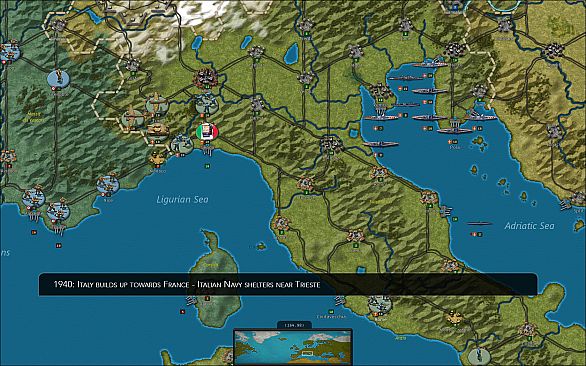Image resolution: width=586 pixels, height=366 pixels.
Task: Click the fortress unit at Monaco
Action: coord(157,158)
